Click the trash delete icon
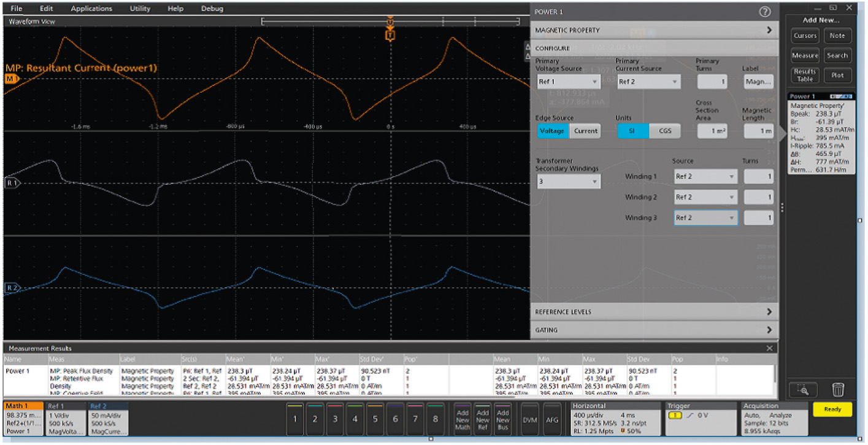 pyautogui.click(x=839, y=389)
